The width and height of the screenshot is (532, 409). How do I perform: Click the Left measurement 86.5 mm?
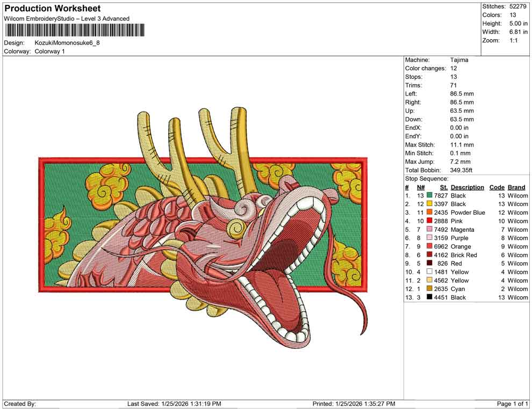point(462,94)
